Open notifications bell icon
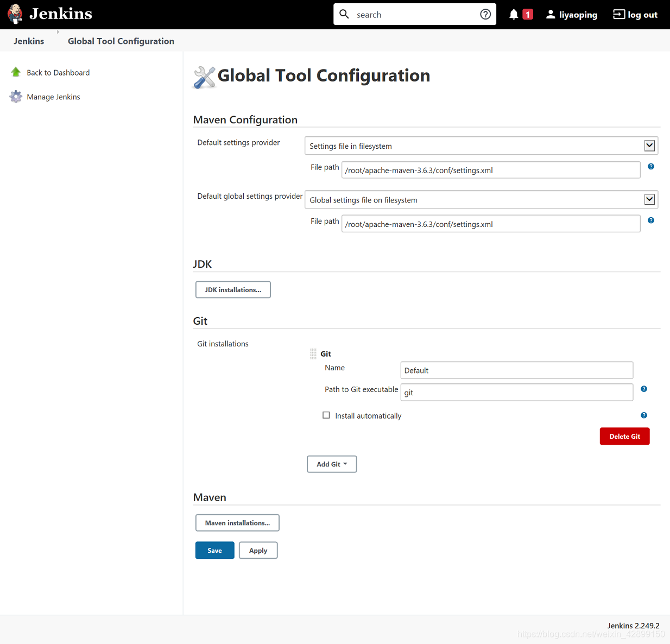The width and height of the screenshot is (670, 644). tap(514, 15)
